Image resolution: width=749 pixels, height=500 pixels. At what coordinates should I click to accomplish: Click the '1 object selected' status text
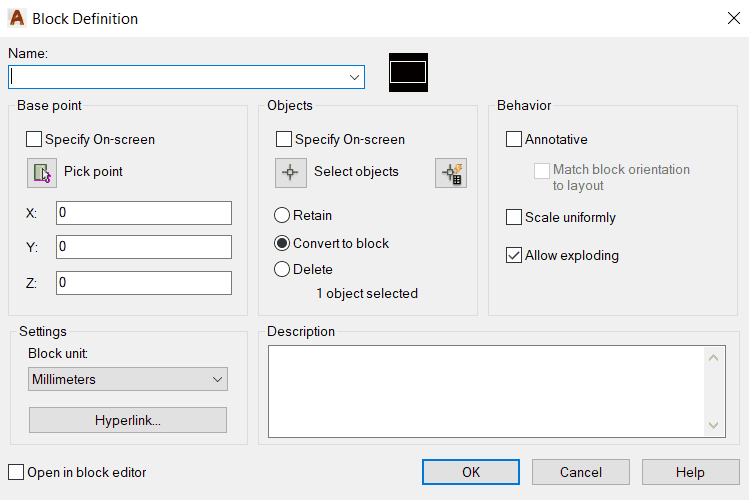coord(367,293)
